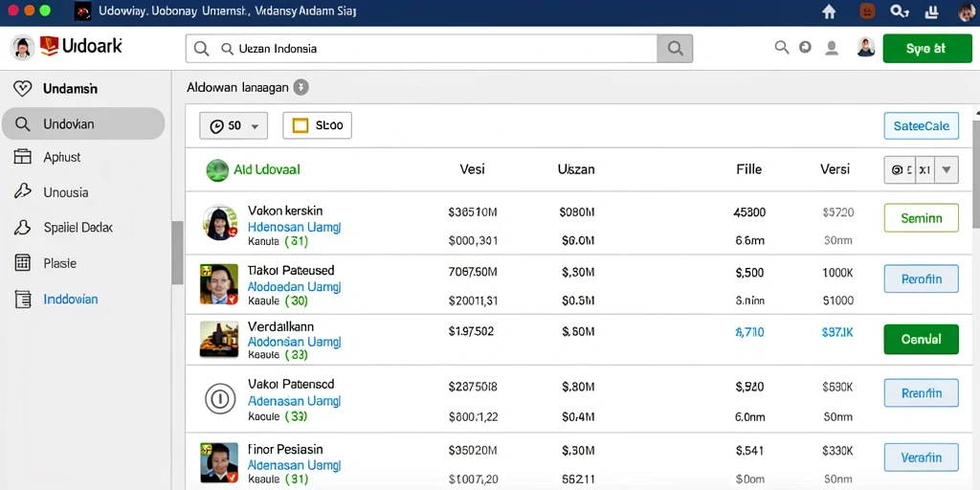This screenshot has width=980, height=490.
Task: Expand the Aldowan lanaagan chevron badge
Action: pos(301,87)
